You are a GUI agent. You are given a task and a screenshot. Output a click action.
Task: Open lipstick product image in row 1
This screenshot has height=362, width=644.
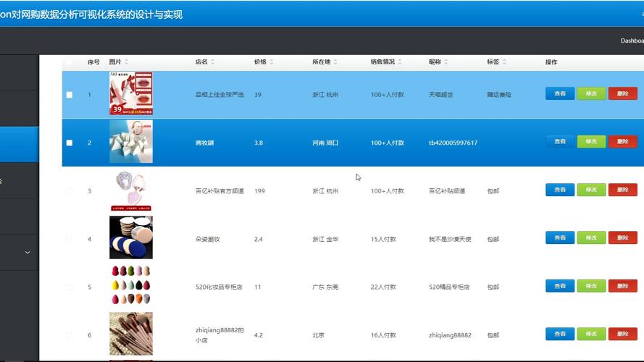(x=131, y=93)
